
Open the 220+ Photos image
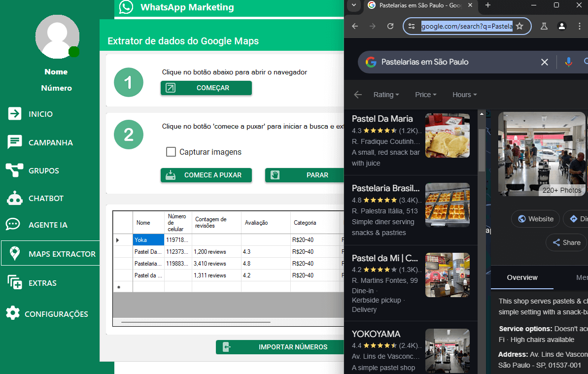[x=542, y=154]
